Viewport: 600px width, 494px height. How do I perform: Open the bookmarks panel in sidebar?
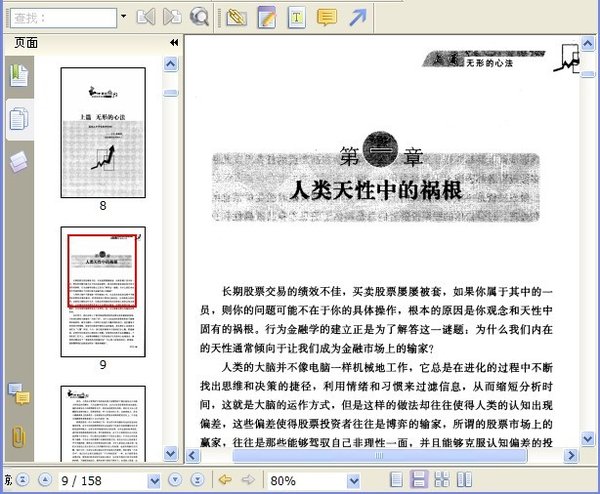[18, 76]
